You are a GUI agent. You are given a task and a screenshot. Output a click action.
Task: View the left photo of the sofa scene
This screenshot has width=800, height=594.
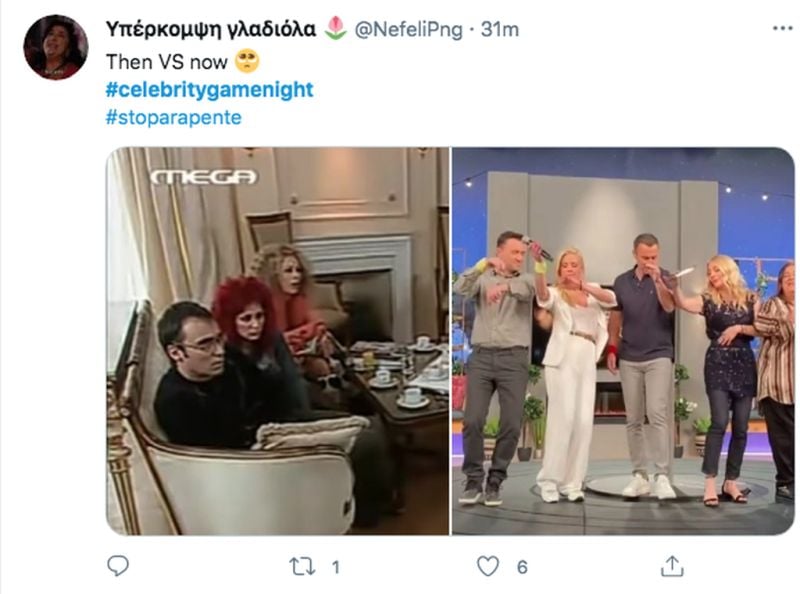coord(278,341)
